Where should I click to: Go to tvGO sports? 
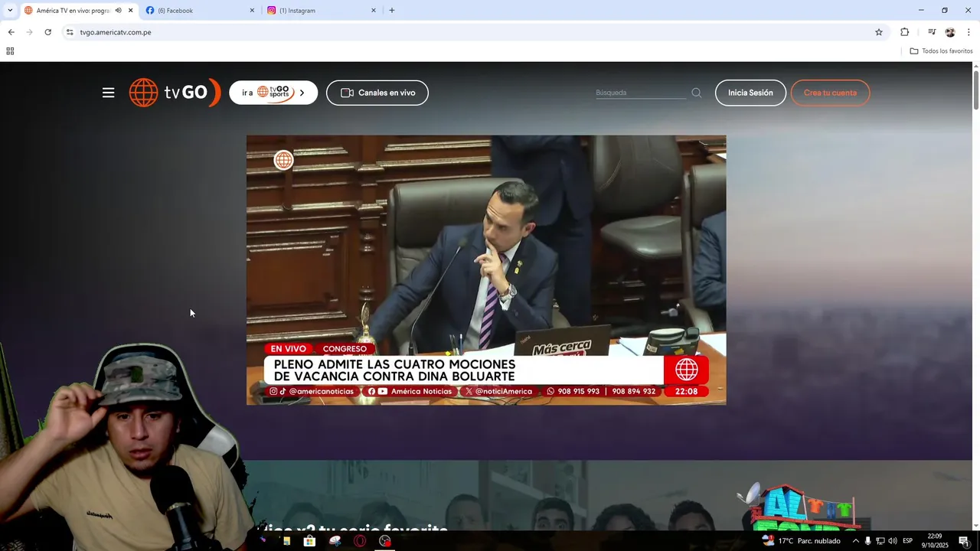[x=273, y=93]
